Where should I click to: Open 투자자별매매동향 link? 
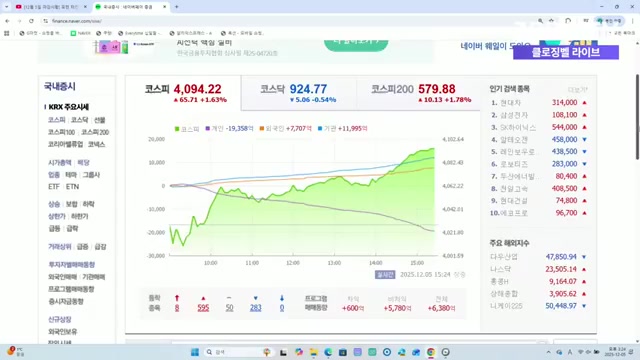click(x=71, y=265)
